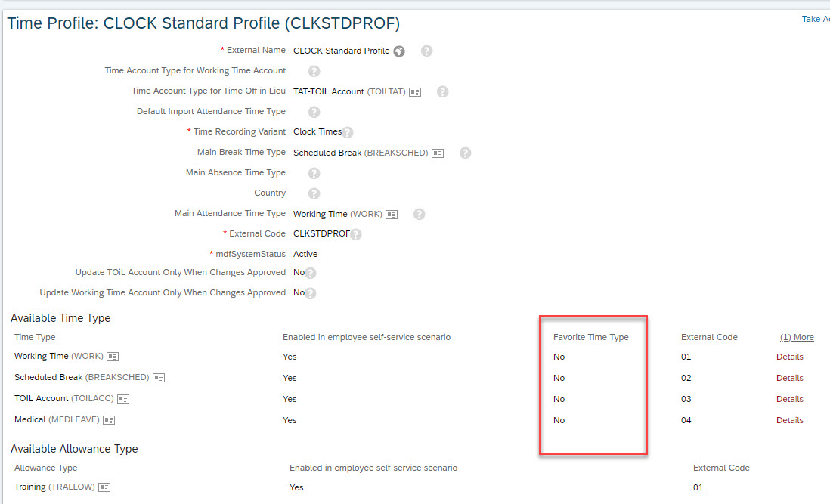This screenshot has width=830, height=504.
Task: Click Favorite Time Type No for Scheduled Break
Action: 559,378
